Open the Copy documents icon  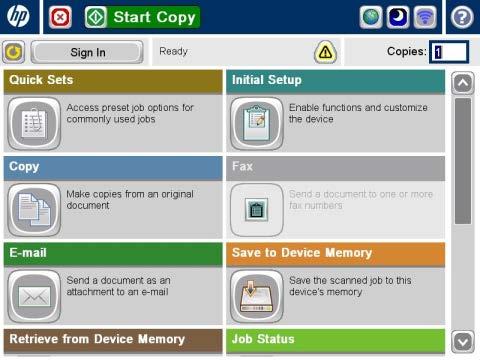pyautogui.click(x=34, y=210)
